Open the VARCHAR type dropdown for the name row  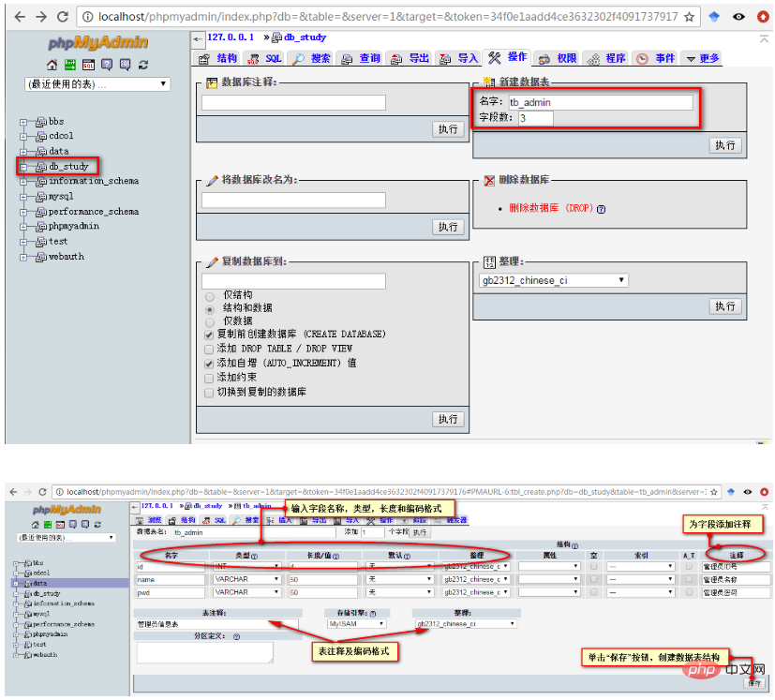(x=247, y=579)
